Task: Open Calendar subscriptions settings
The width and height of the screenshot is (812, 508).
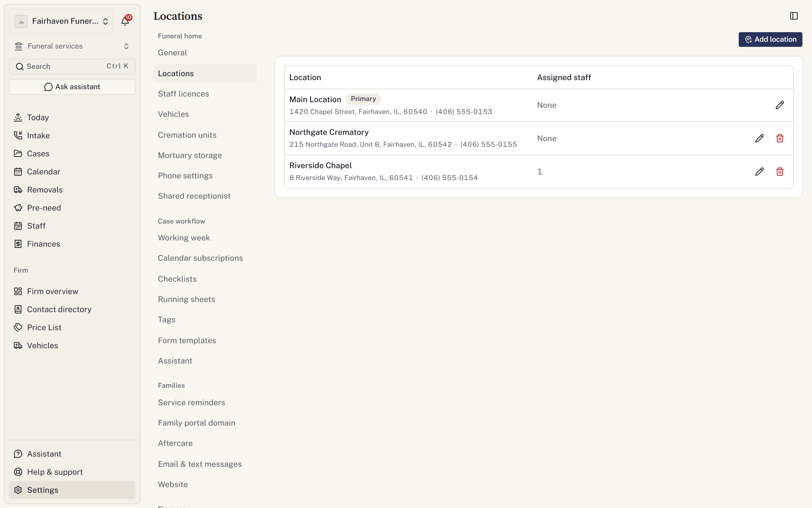Action: click(205, 258)
